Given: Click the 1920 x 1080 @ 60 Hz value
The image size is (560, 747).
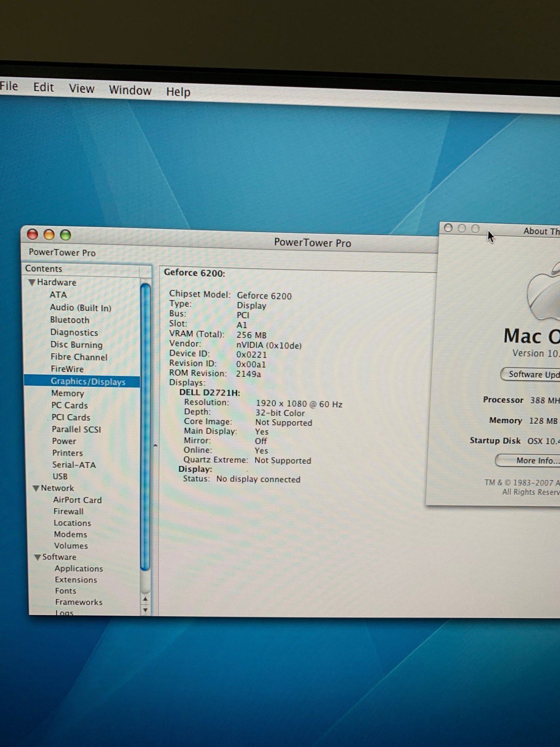Looking at the screenshot, I should coord(299,404).
